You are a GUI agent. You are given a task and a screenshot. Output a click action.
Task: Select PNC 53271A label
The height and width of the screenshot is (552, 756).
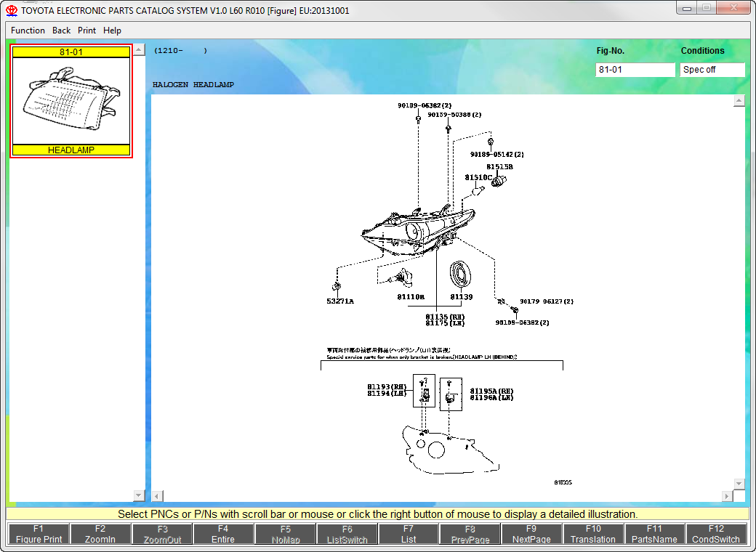coord(340,301)
